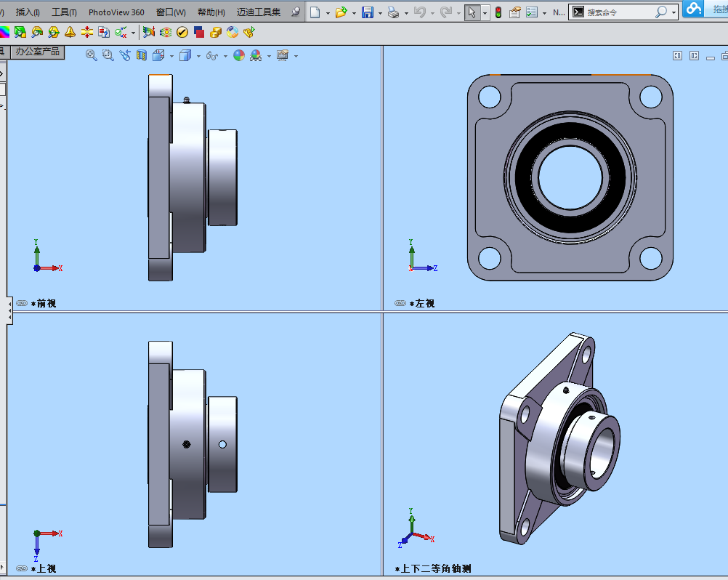This screenshot has height=580, width=728.
Task: Toggle the link icon beside *前视
Action: pyautogui.click(x=22, y=303)
